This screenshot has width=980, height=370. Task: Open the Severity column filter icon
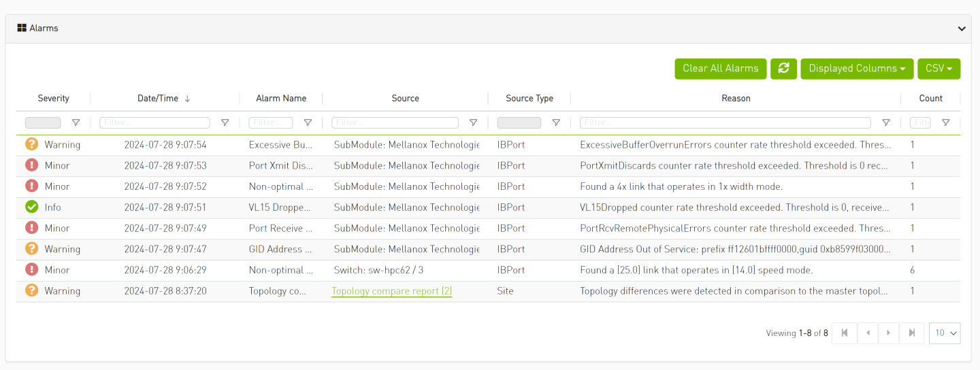76,123
